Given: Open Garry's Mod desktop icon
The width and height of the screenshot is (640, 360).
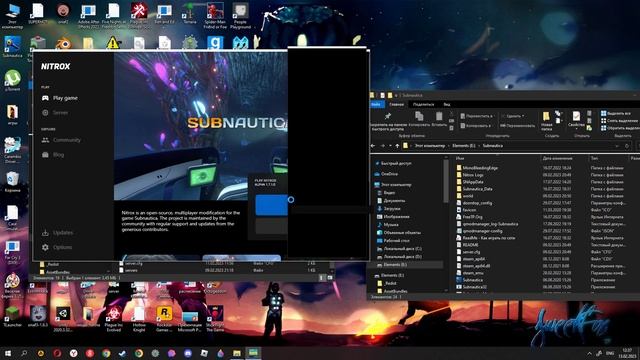Looking at the screenshot, I should 215,42.
